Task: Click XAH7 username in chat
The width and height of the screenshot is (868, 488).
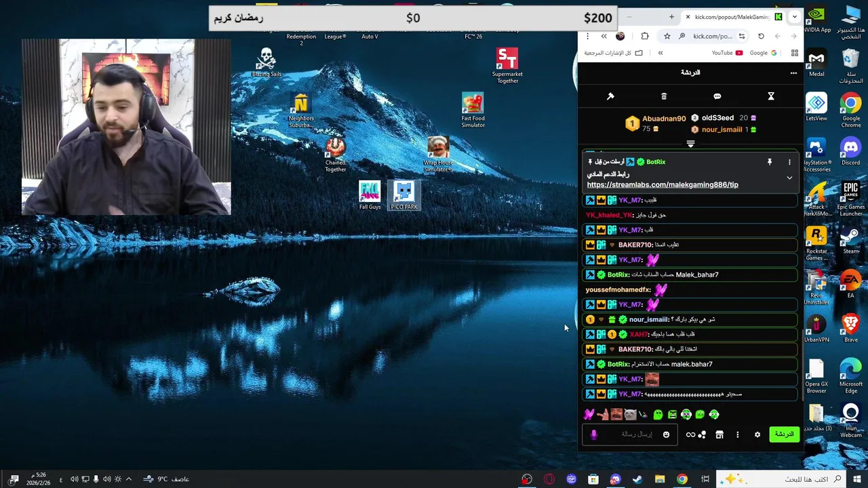Action: coord(638,334)
